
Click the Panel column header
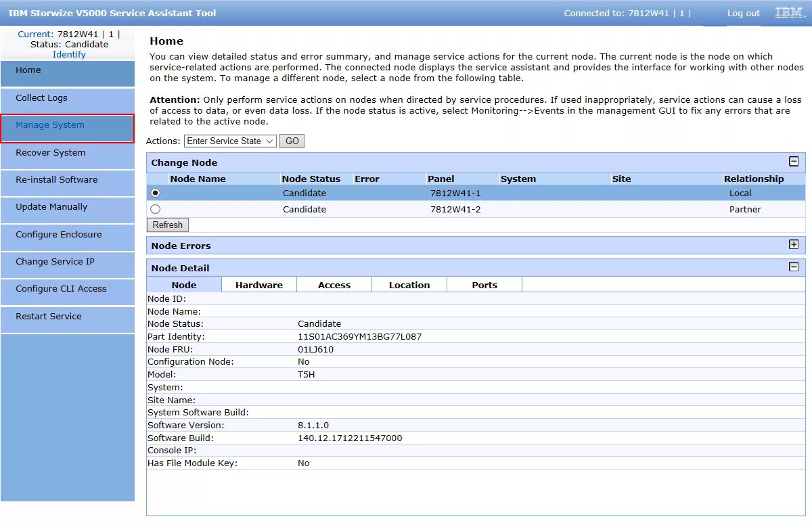[x=441, y=179]
